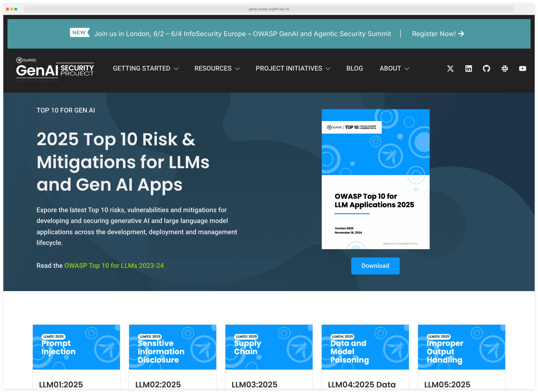This screenshot has width=538, height=392.
Task: Open the Supply Chain card image
Action: pyautogui.click(x=269, y=347)
